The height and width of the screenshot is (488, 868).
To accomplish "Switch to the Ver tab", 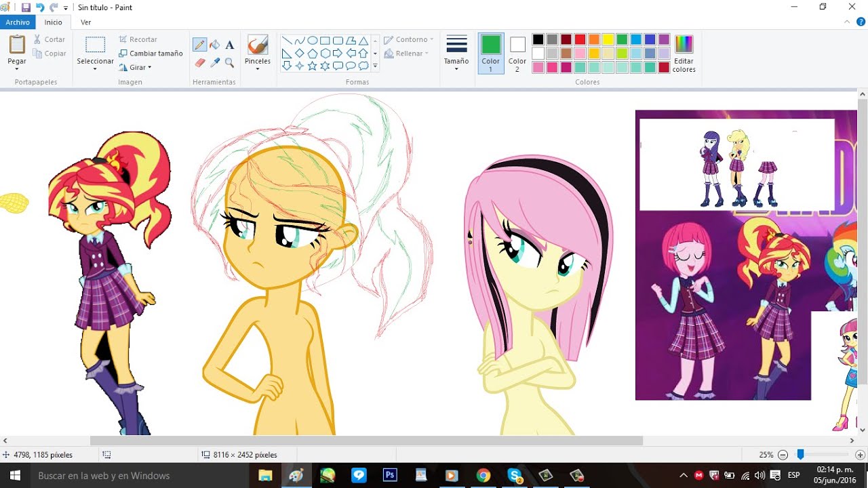I will (85, 22).
